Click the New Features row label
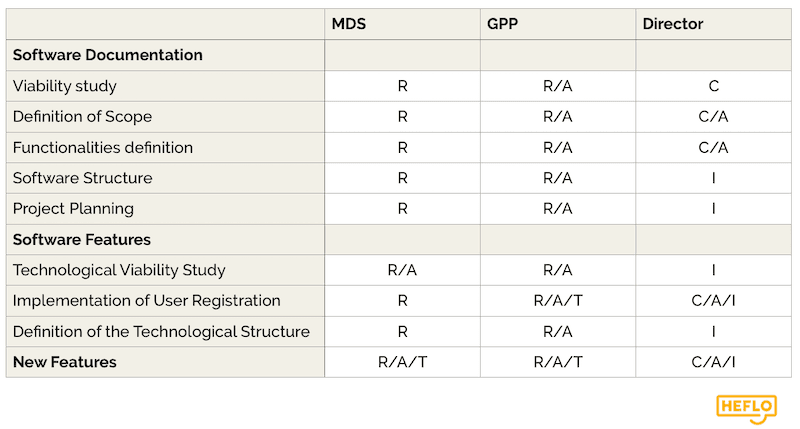This screenshot has width=800, height=429. tap(65, 362)
